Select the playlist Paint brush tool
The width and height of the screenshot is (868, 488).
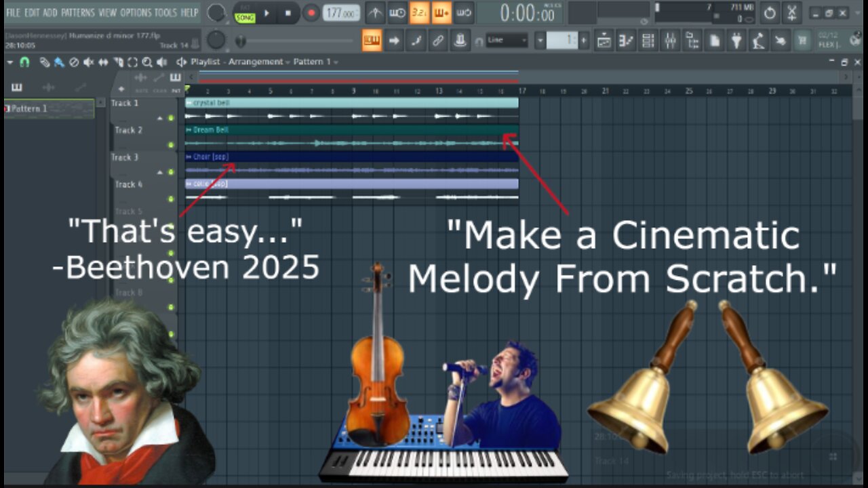[59, 62]
